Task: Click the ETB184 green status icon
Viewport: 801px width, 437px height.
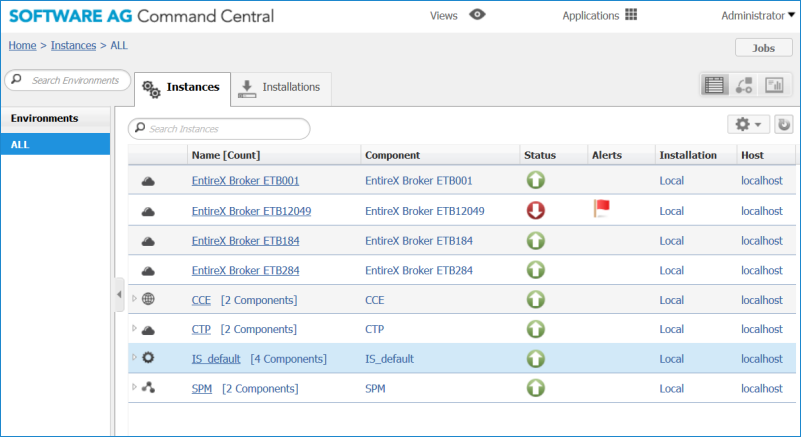Action: 536,240
